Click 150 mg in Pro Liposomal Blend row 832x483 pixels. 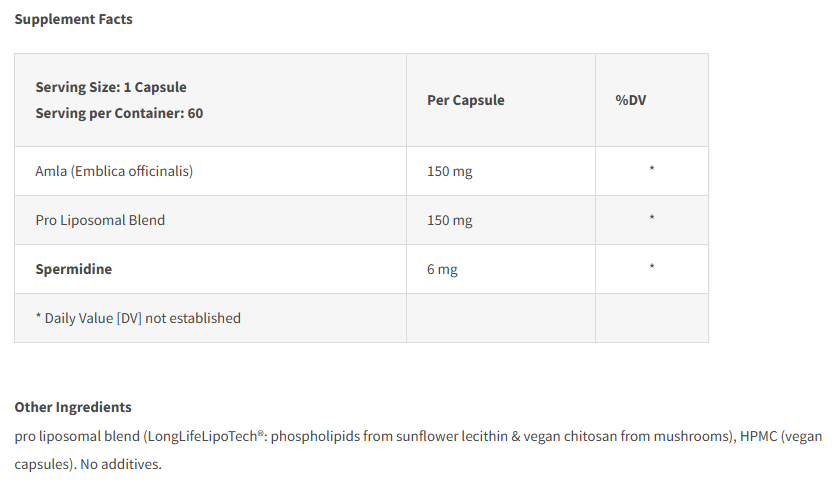click(x=449, y=220)
